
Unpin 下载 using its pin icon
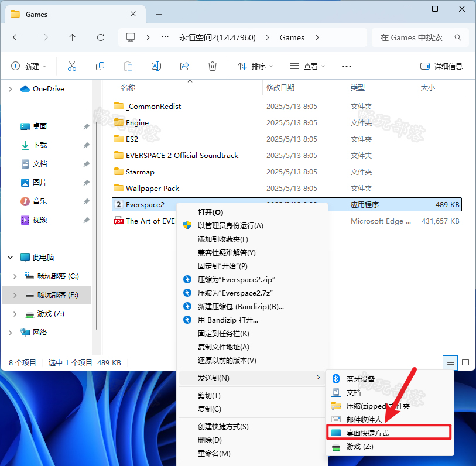[87, 145]
